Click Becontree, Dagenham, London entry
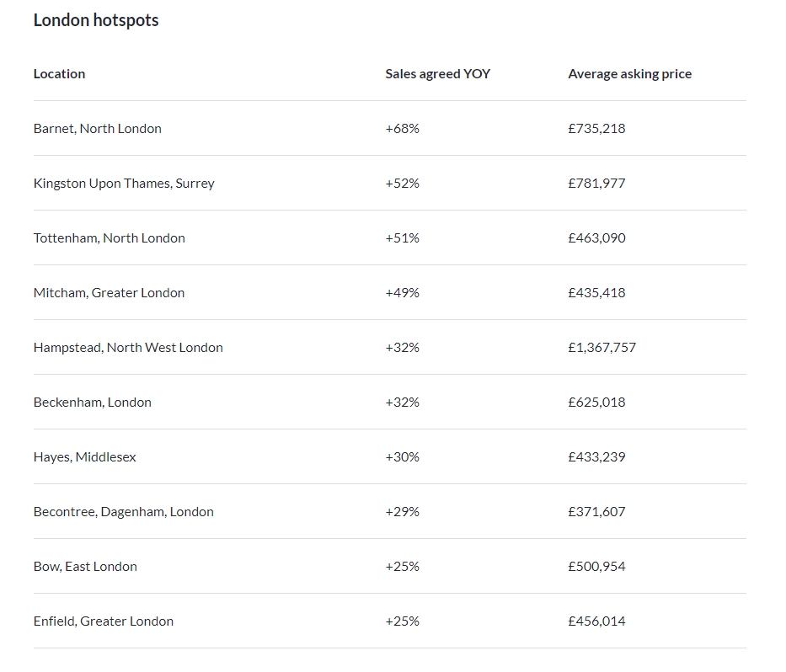Viewport: 786px width, 672px height. (123, 512)
